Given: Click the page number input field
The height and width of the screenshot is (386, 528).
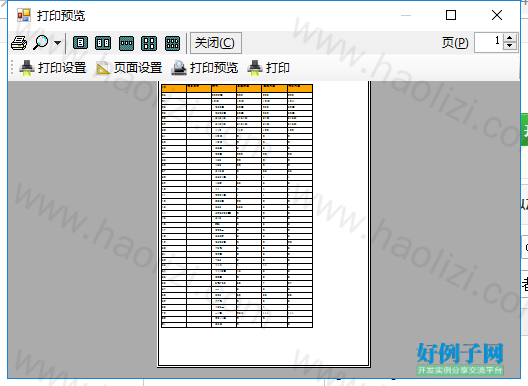Looking at the screenshot, I should [489, 42].
